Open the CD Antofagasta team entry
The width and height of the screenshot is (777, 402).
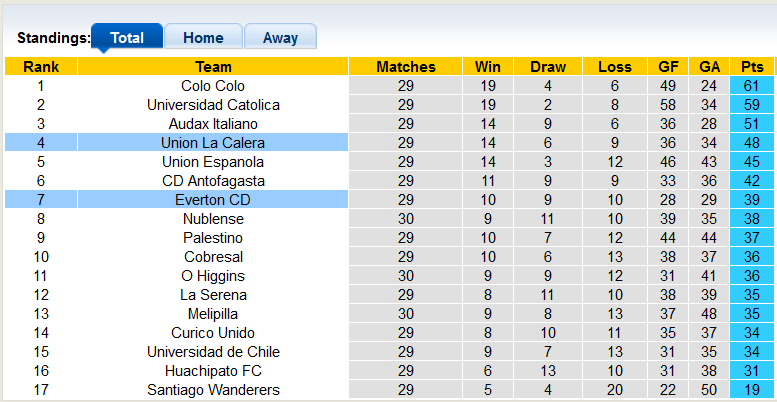point(213,181)
